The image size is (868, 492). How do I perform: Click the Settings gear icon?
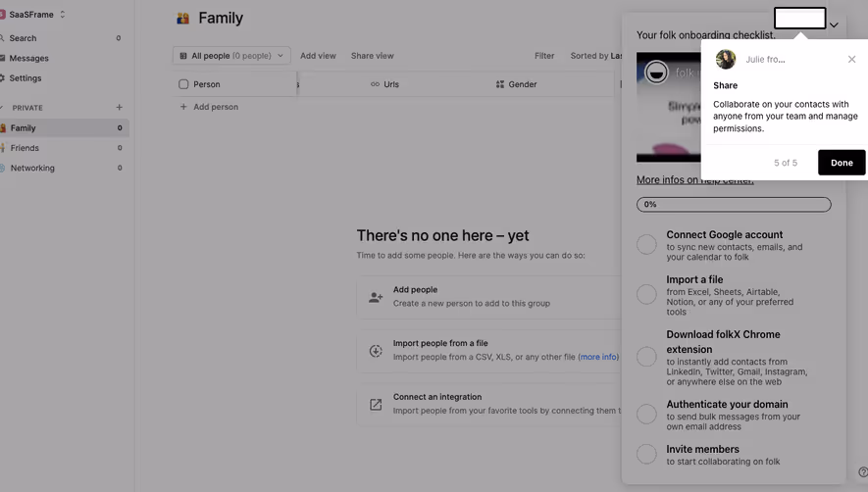pos(2,78)
